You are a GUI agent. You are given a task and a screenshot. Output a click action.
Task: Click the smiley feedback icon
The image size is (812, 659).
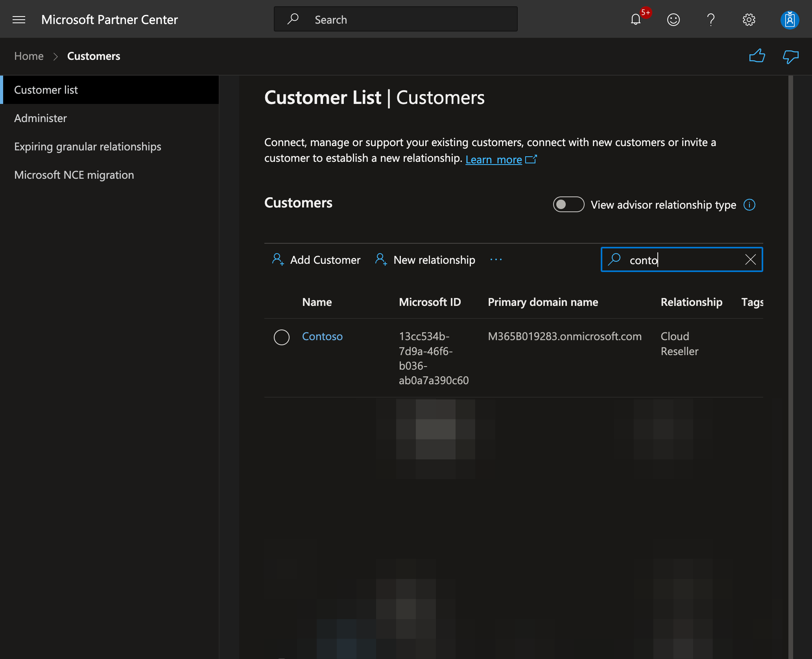[x=673, y=20]
